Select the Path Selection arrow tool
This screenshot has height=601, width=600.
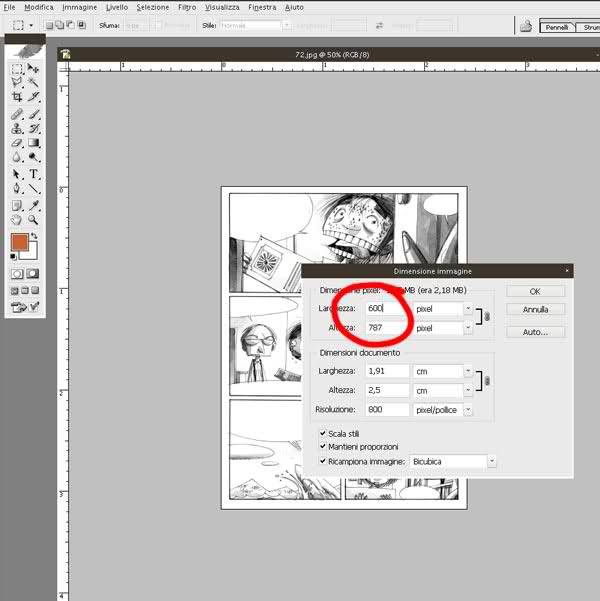coord(16,174)
